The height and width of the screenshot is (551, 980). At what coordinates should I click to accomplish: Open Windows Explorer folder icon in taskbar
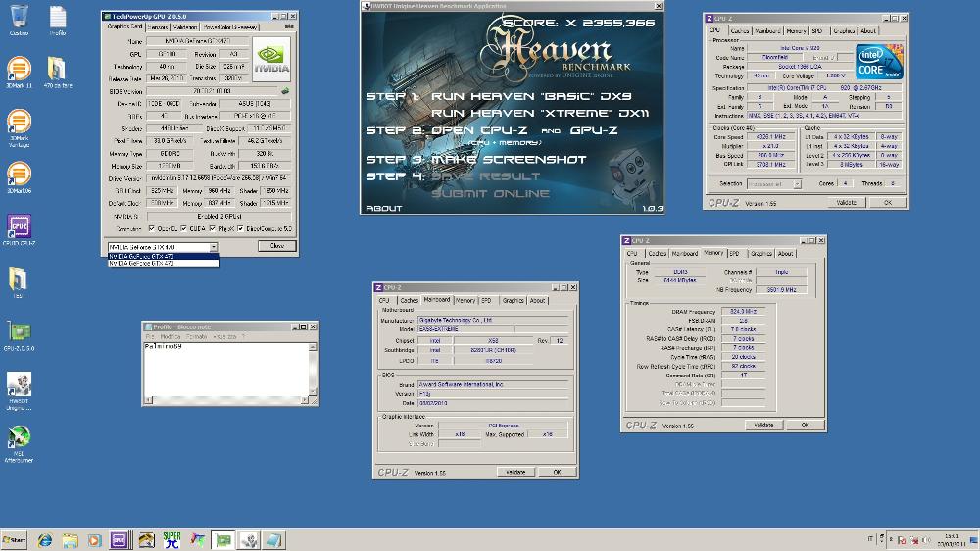click(x=70, y=540)
